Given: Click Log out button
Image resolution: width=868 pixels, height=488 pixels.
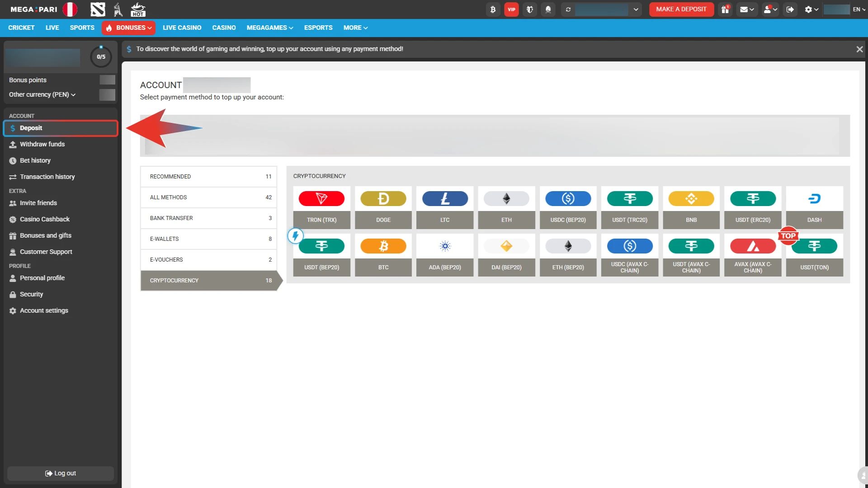Looking at the screenshot, I should [x=60, y=474].
